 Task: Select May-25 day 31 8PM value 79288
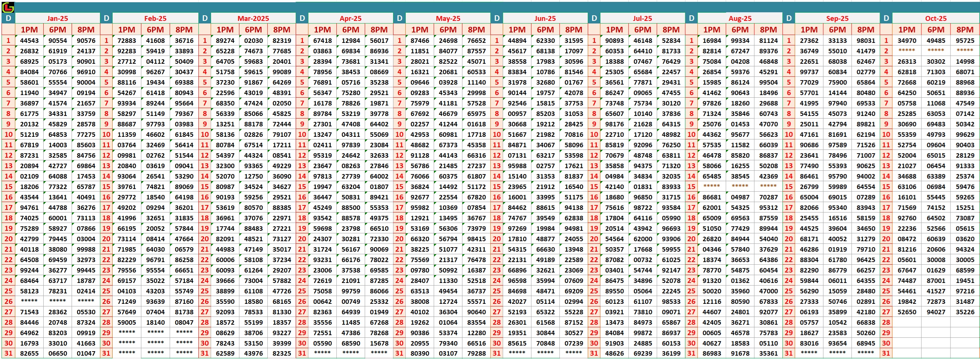476,353
